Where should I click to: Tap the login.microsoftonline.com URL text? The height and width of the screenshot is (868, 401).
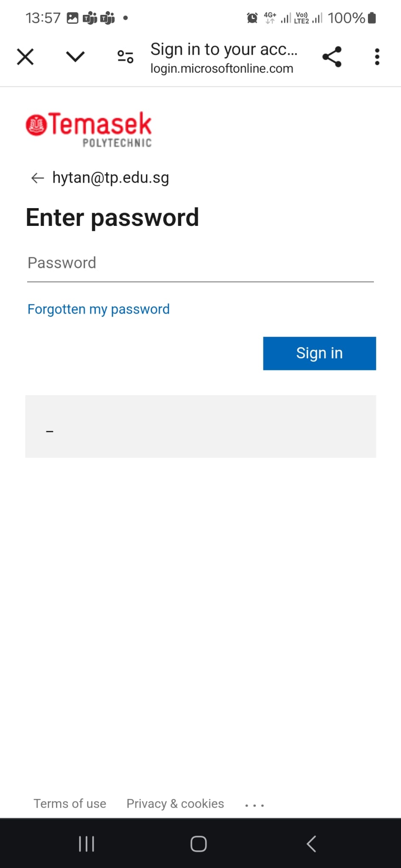point(222,69)
